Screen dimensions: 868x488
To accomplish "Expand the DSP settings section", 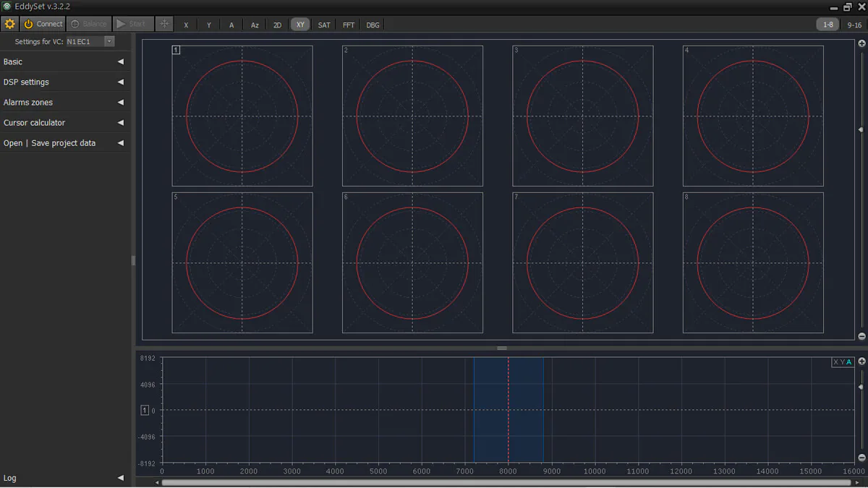I will [65, 82].
